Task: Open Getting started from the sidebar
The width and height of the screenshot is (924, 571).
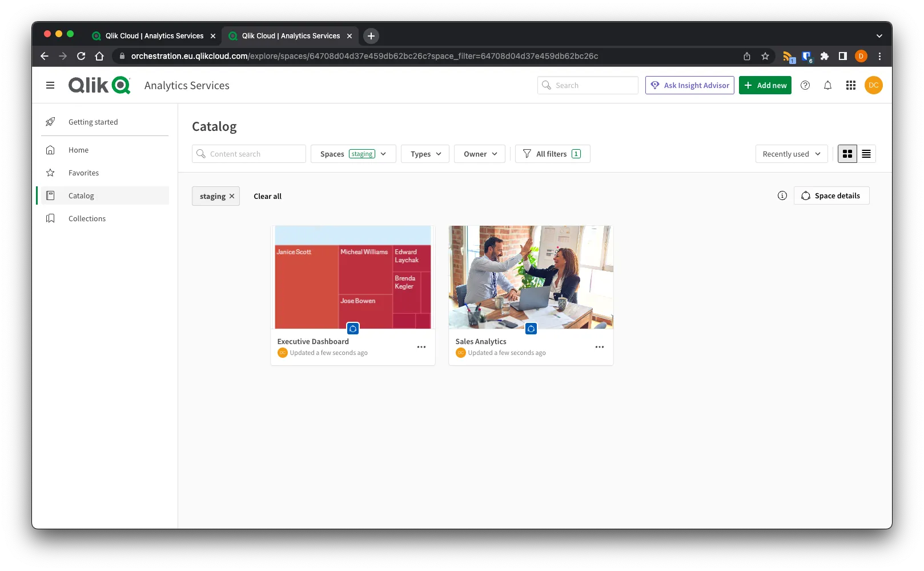Action: [x=93, y=121]
